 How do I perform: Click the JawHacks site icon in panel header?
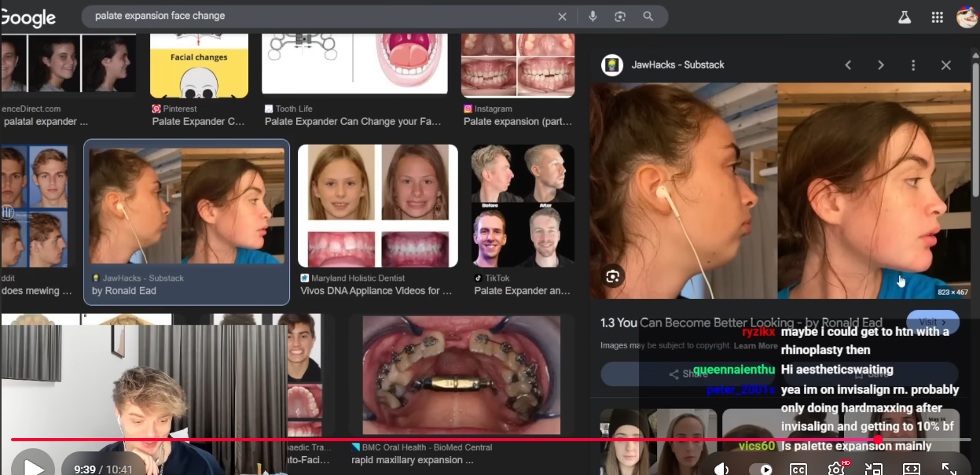coord(612,65)
